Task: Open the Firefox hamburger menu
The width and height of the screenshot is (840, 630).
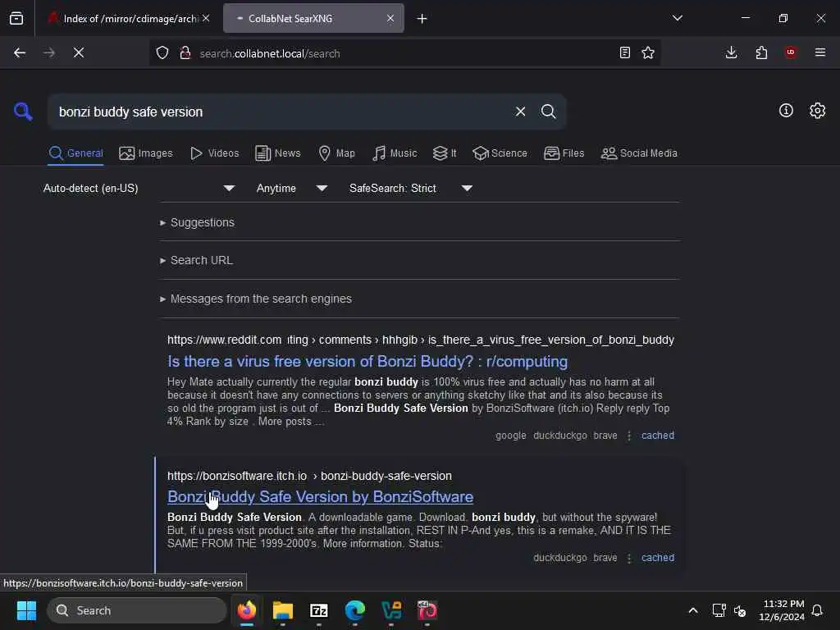Action: tap(820, 52)
